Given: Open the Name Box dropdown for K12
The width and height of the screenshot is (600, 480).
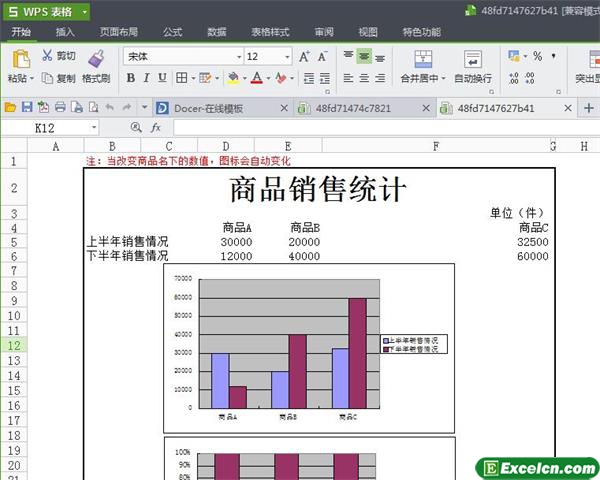Looking at the screenshot, I should 94,128.
